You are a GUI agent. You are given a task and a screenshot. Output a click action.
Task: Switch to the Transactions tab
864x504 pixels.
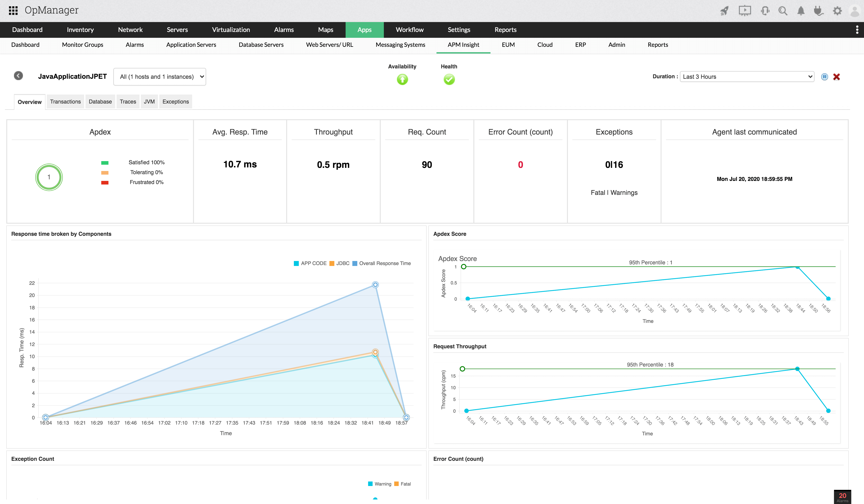[x=65, y=101]
